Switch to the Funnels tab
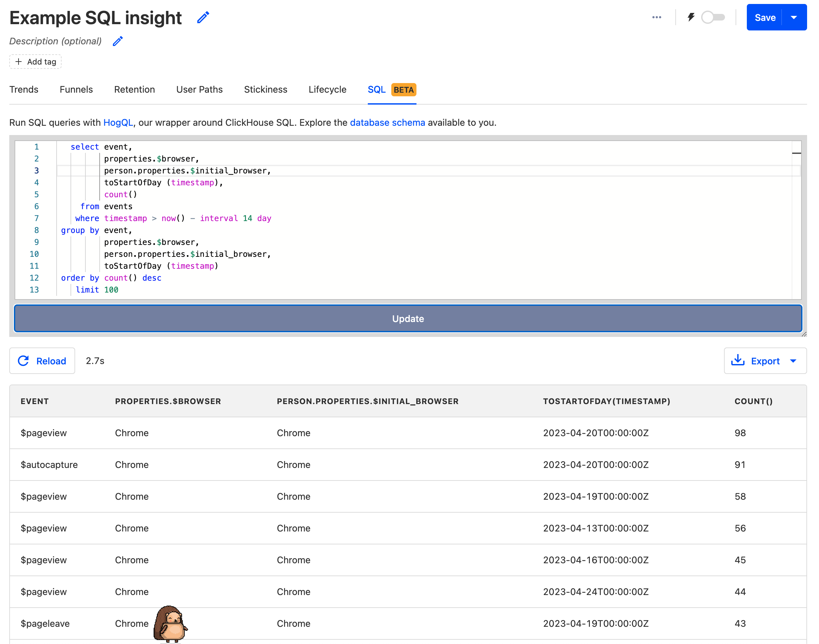819x644 pixels. tap(76, 90)
